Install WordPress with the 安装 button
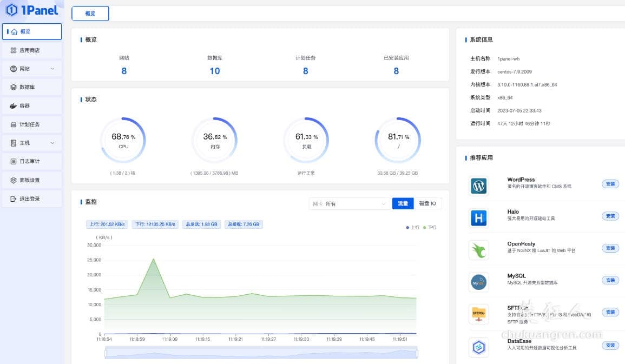Screen dimensions: 625x364 pos(610,184)
